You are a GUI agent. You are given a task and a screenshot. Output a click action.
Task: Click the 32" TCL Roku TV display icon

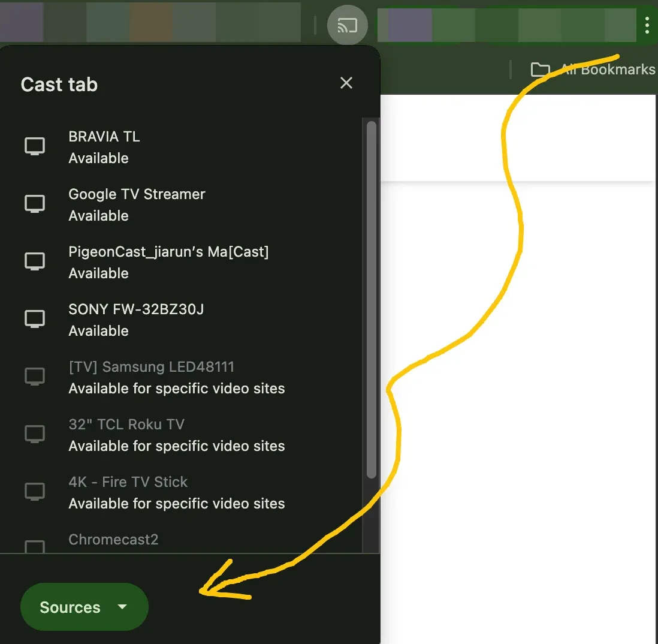(x=35, y=434)
